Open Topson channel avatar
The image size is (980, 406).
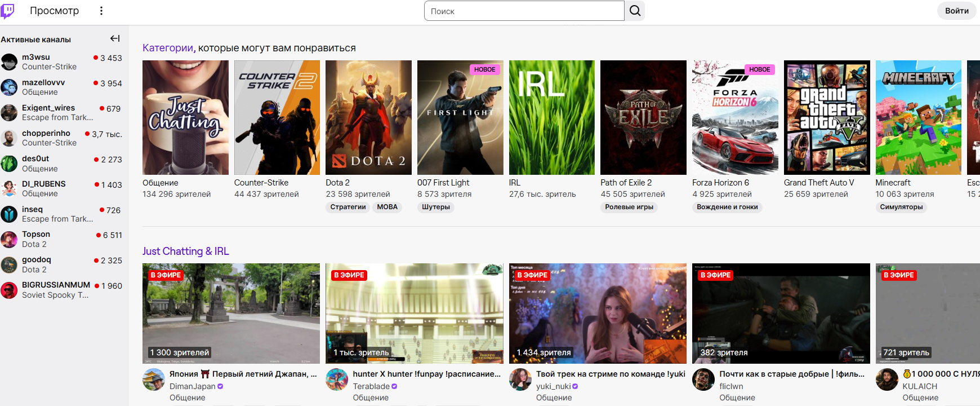[9, 239]
